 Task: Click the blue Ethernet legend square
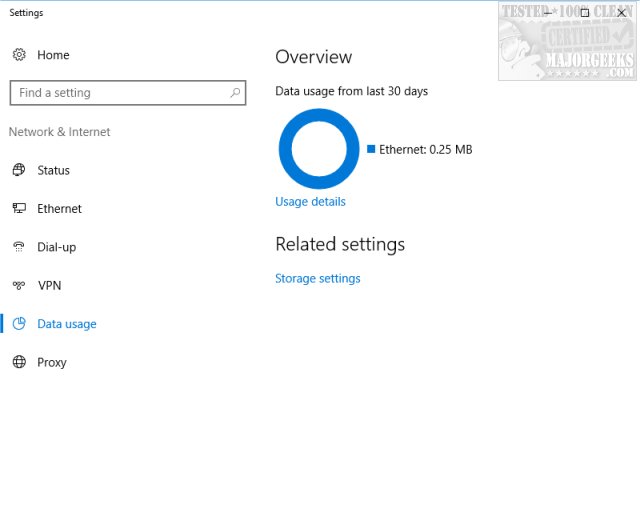click(371, 149)
